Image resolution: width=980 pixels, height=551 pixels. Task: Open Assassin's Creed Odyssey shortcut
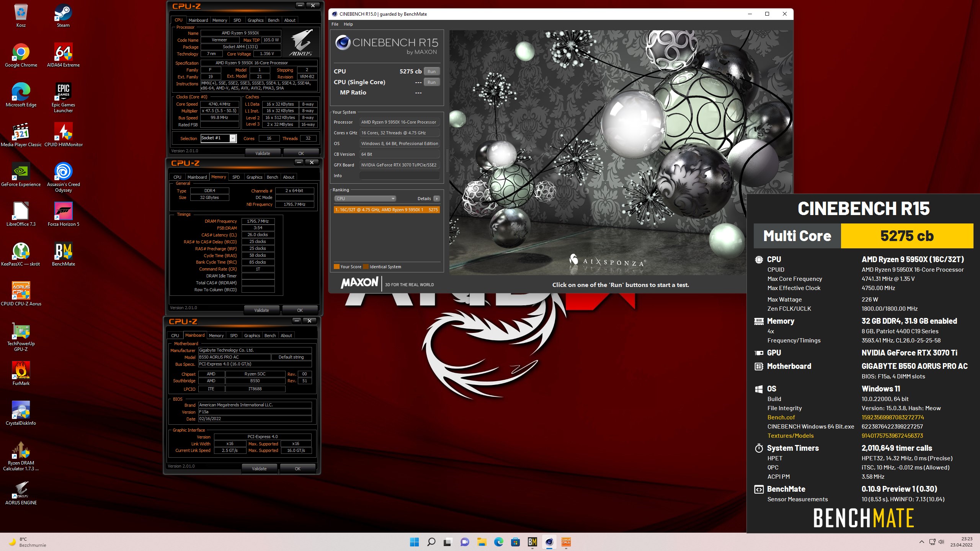63,177
